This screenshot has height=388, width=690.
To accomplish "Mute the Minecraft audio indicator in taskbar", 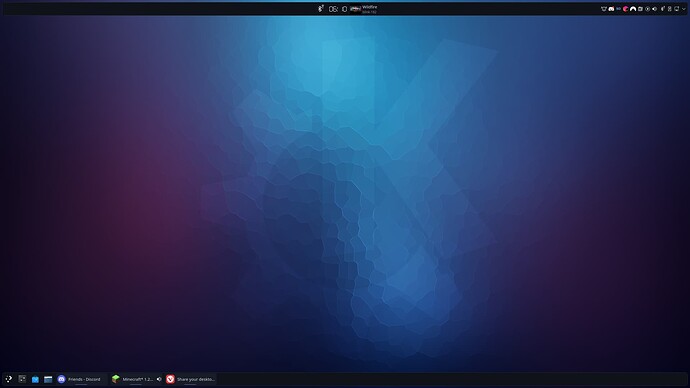I will click(159, 379).
